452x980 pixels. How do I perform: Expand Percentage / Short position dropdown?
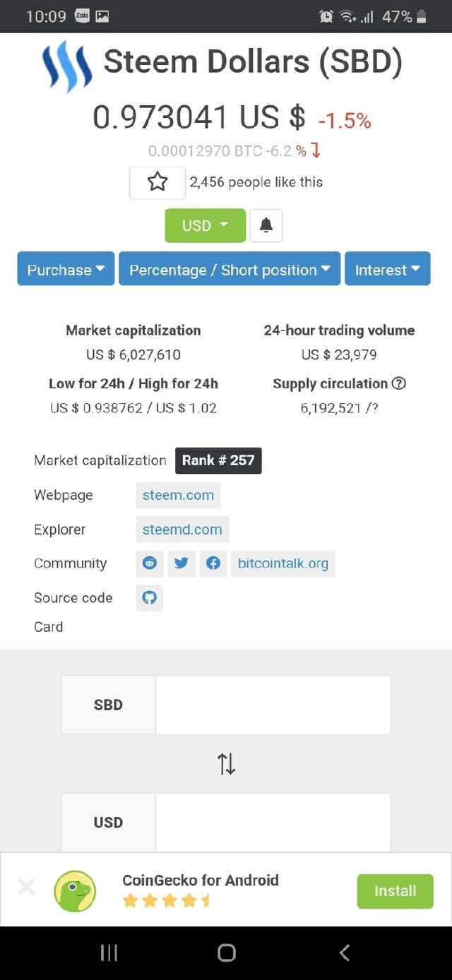point(230,269)
